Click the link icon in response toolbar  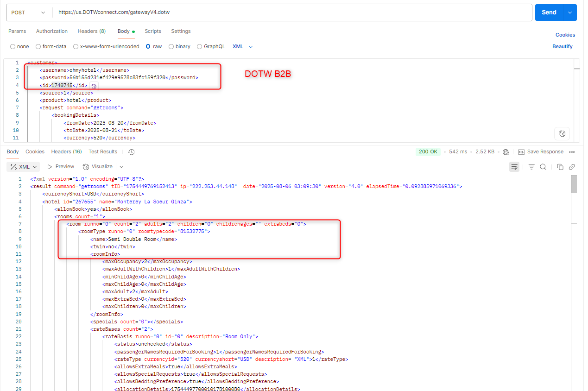572,167
